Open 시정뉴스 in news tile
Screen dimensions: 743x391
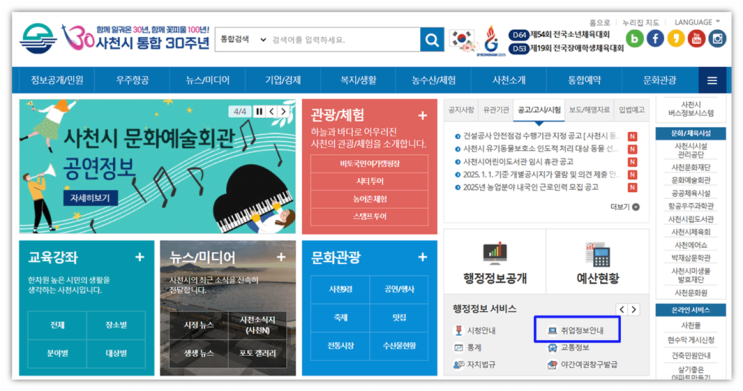(199, 325)
